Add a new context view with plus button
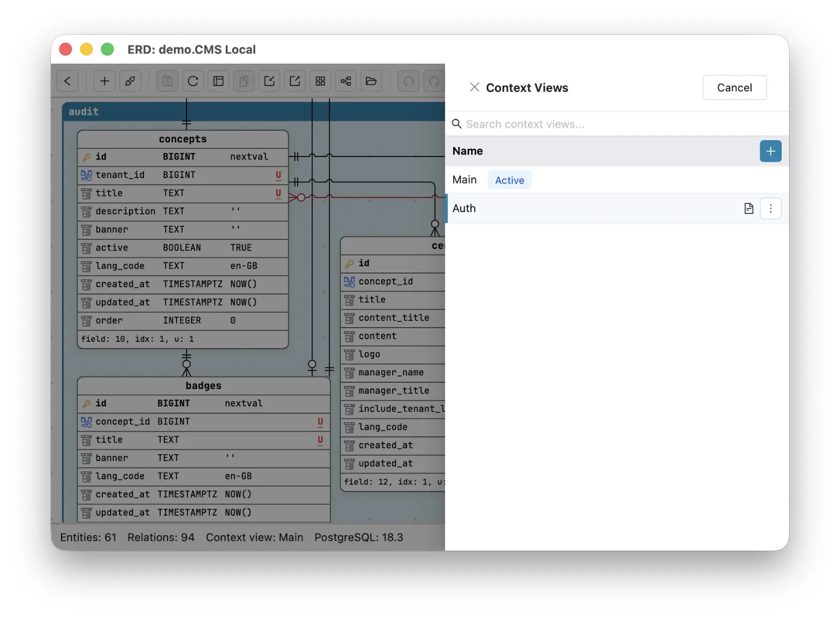Viewport: 840px width, 618px height. tap(770, 151)
